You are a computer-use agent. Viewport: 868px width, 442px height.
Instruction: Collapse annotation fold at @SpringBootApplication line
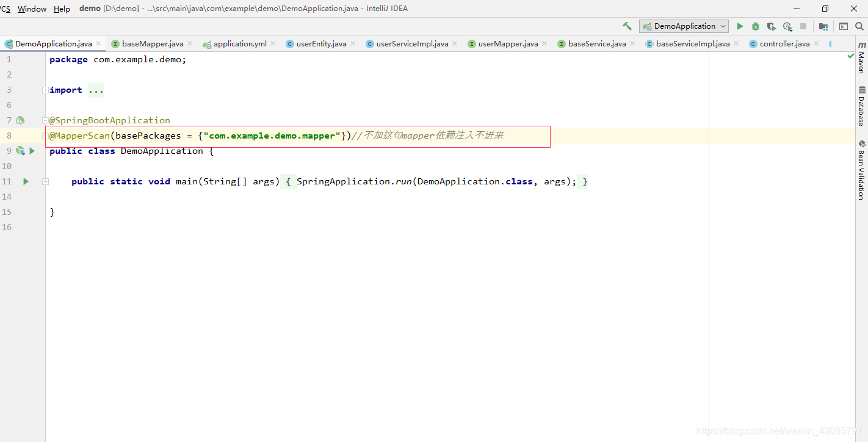(x=45, y=120)
